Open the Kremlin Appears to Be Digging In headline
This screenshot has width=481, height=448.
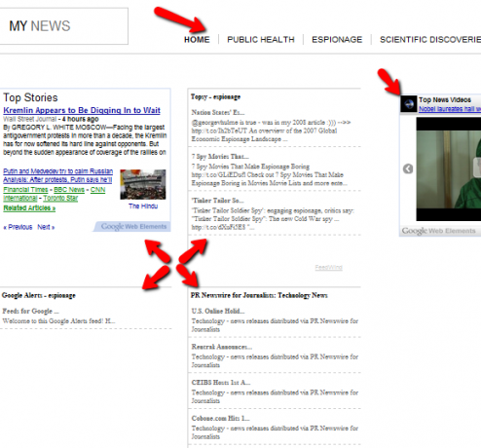82,110
